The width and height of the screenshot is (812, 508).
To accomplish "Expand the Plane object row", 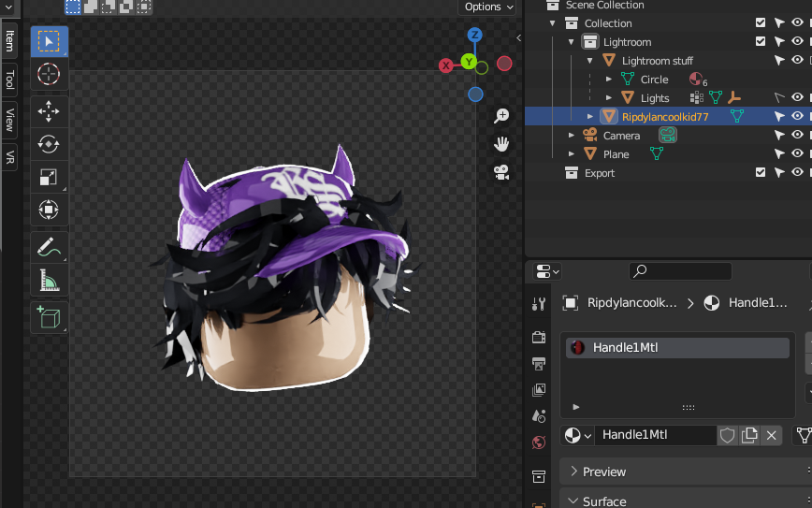I will 572,153.
